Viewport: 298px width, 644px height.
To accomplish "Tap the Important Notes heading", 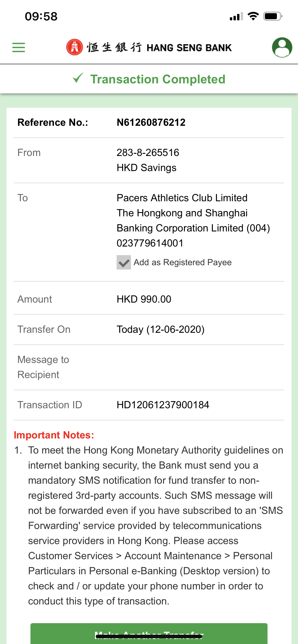I will pos(54,435).
